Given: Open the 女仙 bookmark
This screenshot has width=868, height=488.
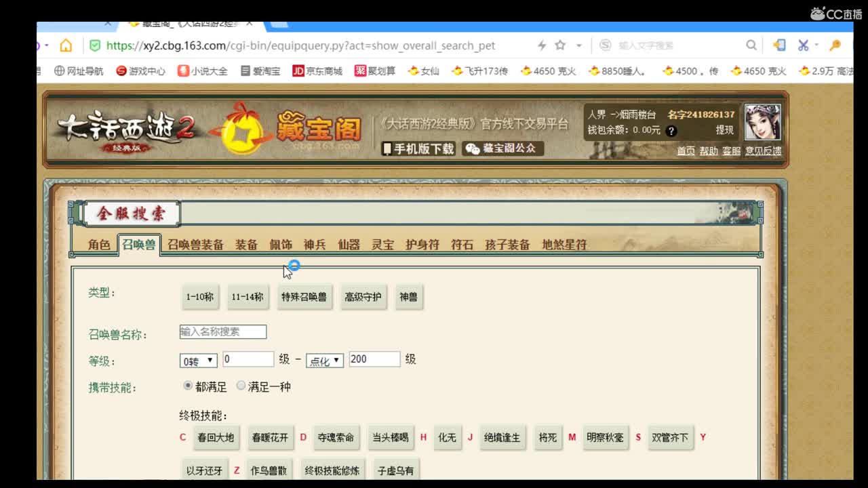Looking at the screenshot, I should 424,70.
